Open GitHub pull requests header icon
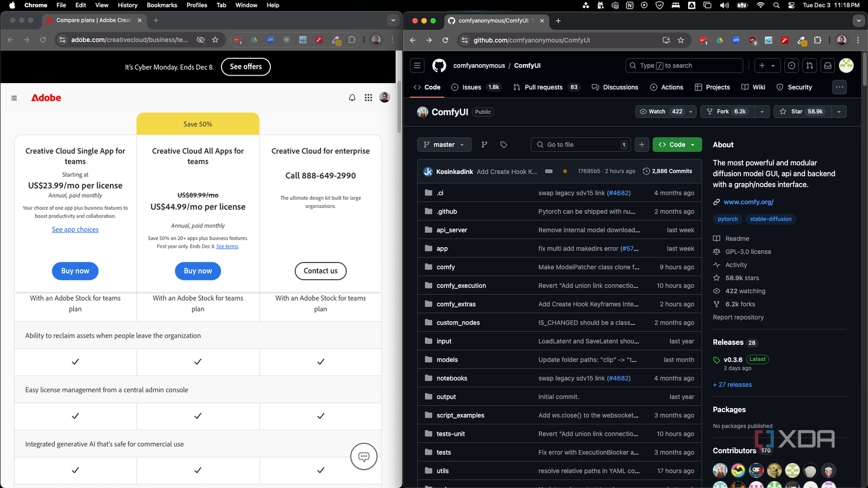Image resolution: width=868 pixels, height=488 pixels. (810, 66)
